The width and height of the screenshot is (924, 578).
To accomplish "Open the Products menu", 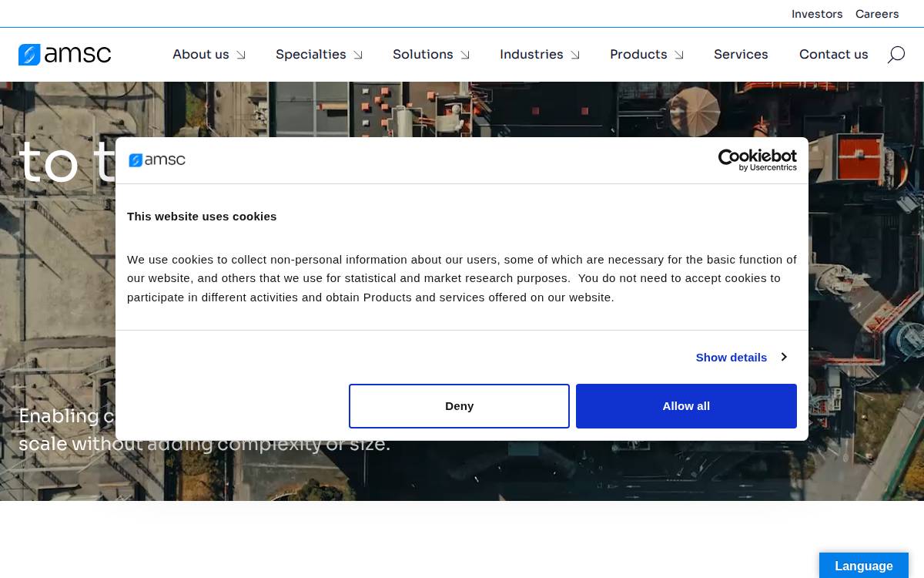I will click(638, 54).
